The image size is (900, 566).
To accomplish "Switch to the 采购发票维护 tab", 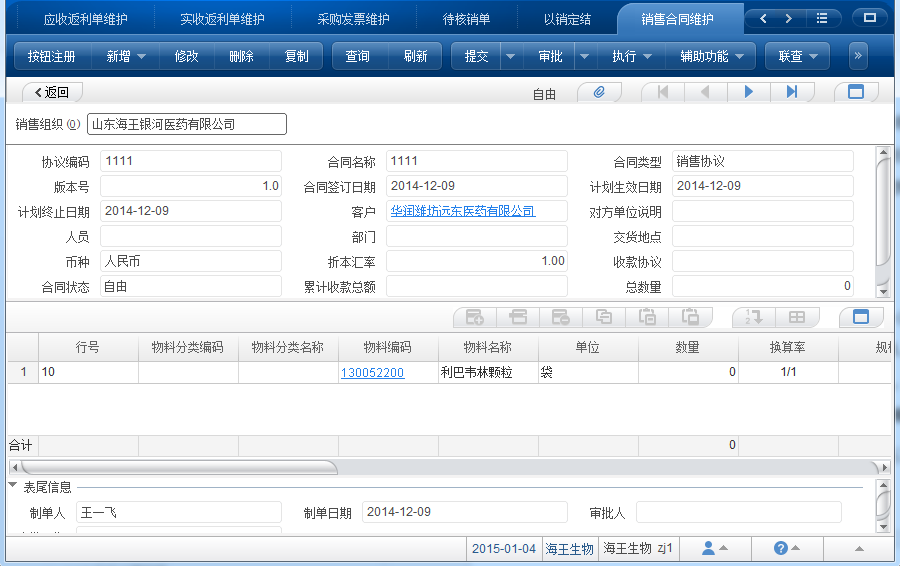I will [353, 19].
